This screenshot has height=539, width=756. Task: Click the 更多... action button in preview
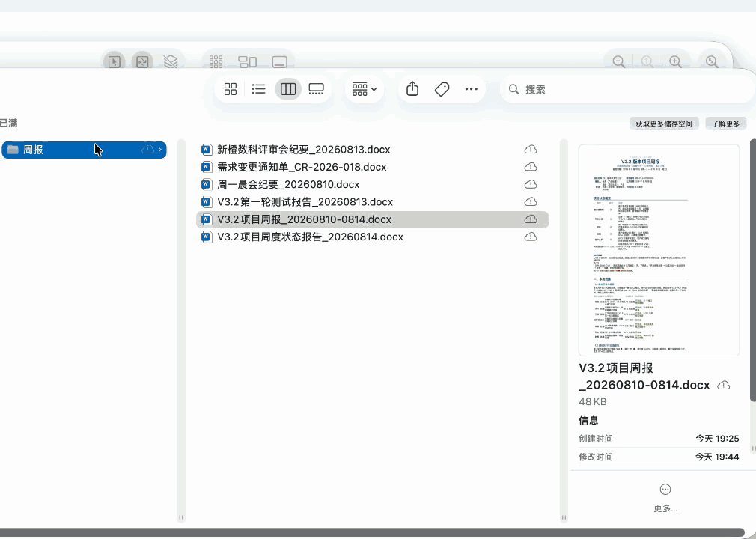point(665,498)
